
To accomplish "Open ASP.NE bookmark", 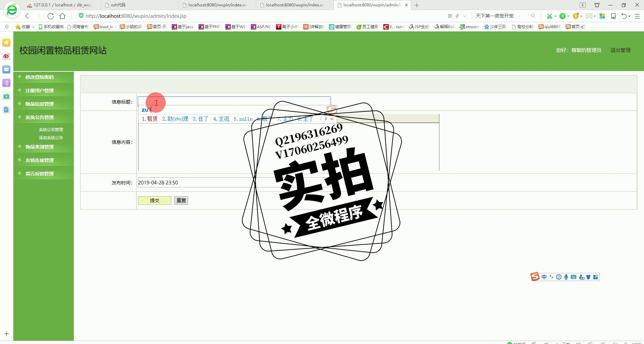I will 261,27.
